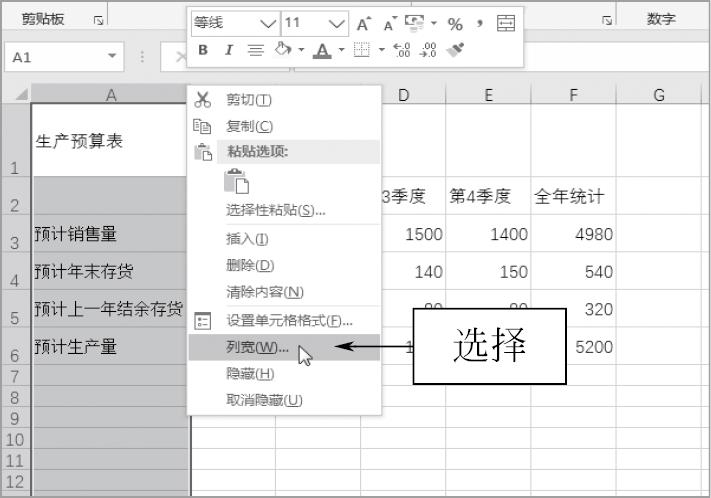711x498 pixels.
Task: Click the center align icon
Action: coord(256,50)
